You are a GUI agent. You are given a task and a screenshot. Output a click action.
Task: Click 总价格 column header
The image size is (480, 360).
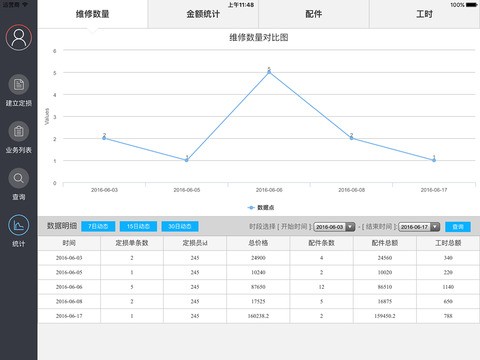258,243
